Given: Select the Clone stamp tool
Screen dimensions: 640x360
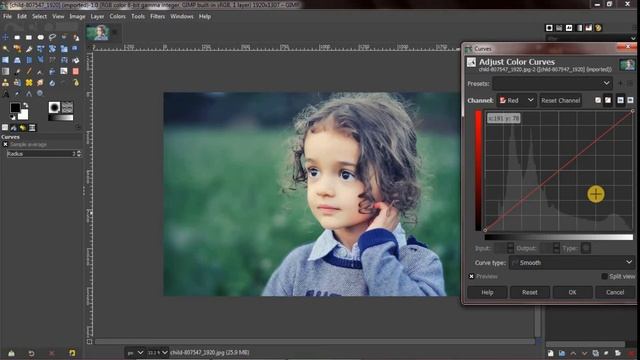Looking at the screenshot, I should coord(5,83).
